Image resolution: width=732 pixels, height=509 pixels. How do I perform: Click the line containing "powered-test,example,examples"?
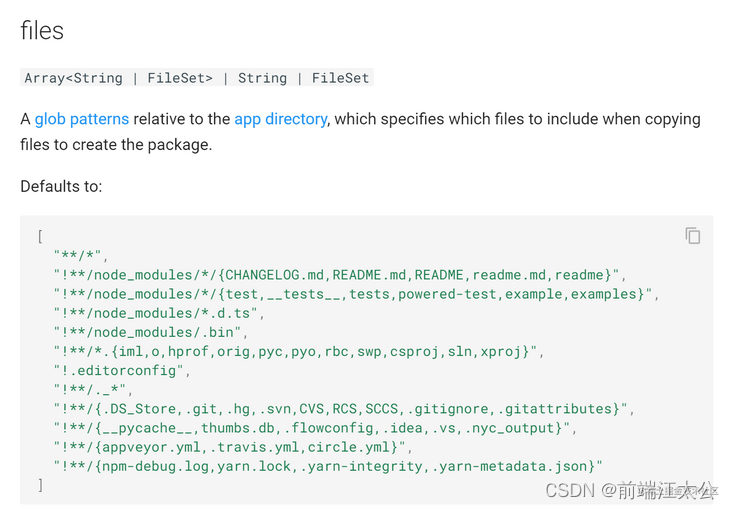click(x=356, y=294)
